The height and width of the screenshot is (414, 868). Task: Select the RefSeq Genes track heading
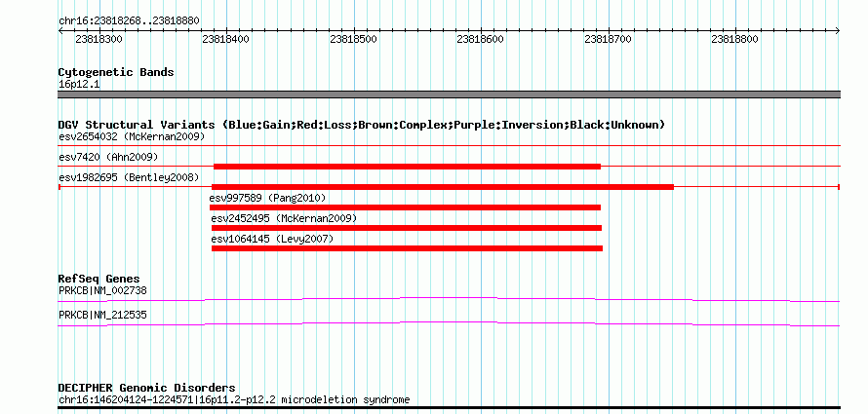(99, 279)
